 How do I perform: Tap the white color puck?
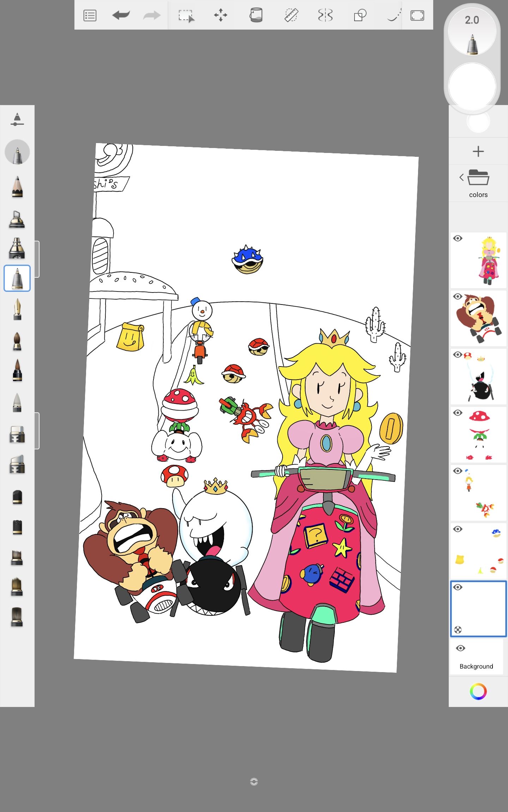pos(472,87)
